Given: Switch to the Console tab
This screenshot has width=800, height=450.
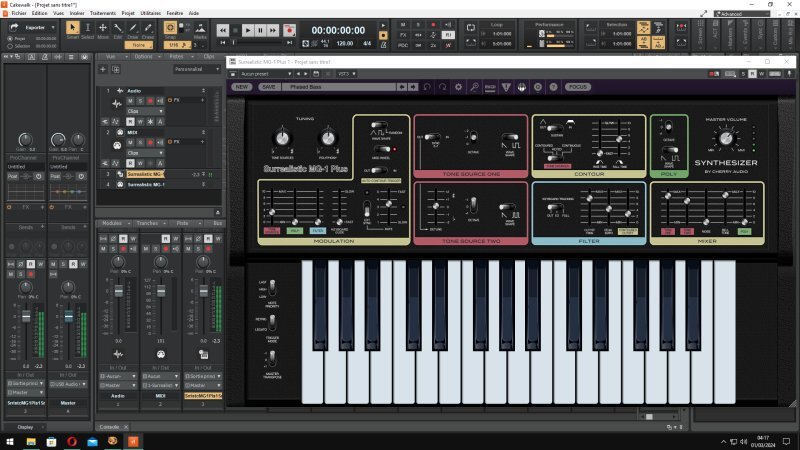Looking at the screenshot, I should (x=109, y=427).
